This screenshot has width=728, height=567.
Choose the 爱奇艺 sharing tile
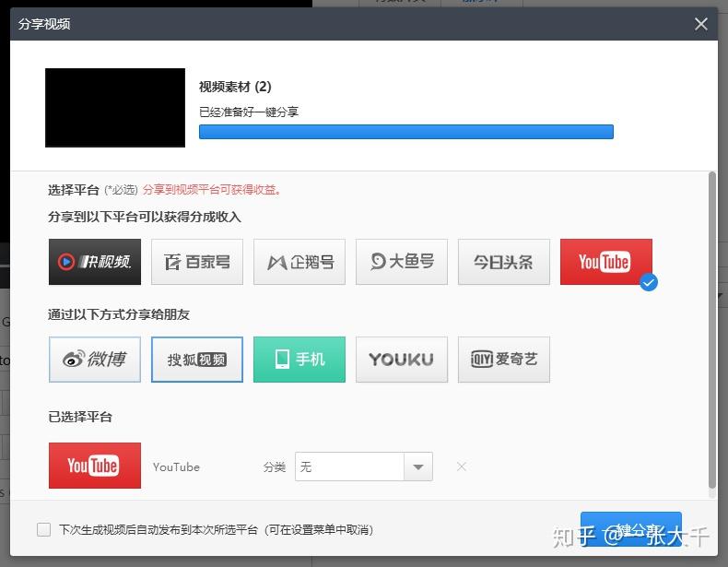[x=504, y=360]
